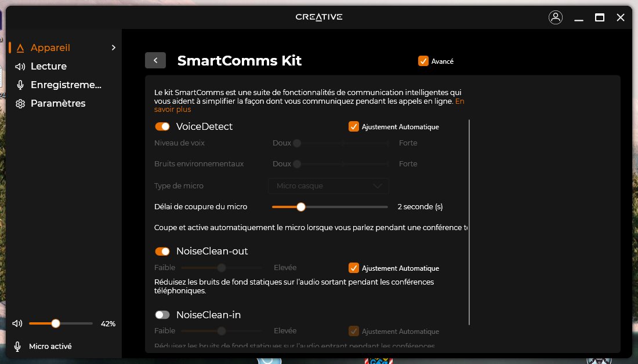The height and width of the screenshot is (364, 638).
Task: Open the En savoir plus link
Action: point(172,109)
